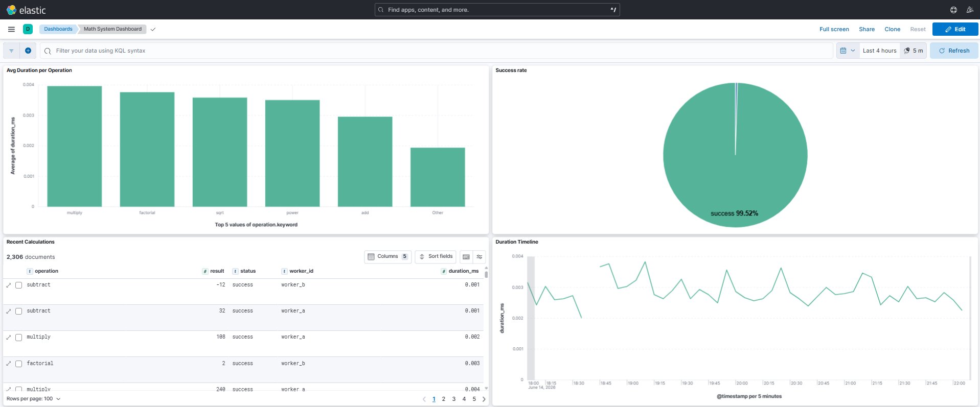Click the 5 m auto-refresh interval
Screen dimensions: 980x407
[914, 51]
